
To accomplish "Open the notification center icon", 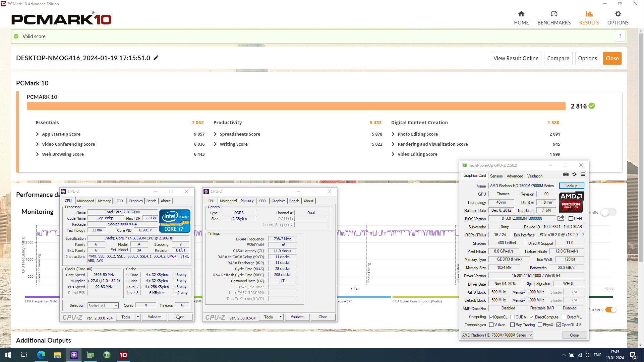I will (x=633, y=355).
